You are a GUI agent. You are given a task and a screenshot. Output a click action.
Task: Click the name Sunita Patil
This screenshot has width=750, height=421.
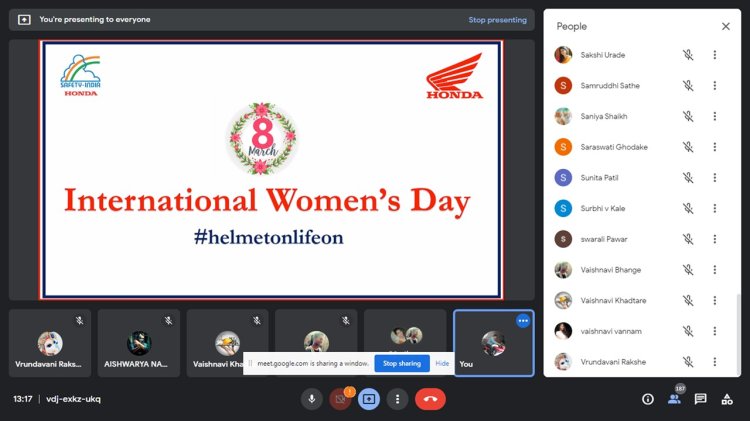599,177
